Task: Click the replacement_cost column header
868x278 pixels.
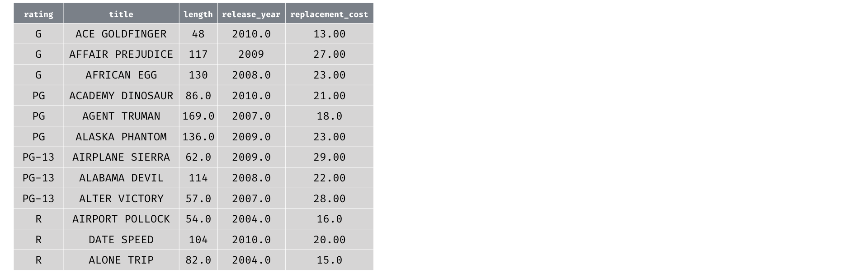Action: 329,13
